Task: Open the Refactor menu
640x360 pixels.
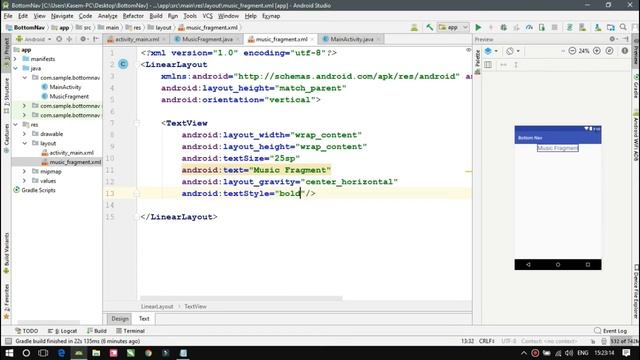Action: [133, 16]
